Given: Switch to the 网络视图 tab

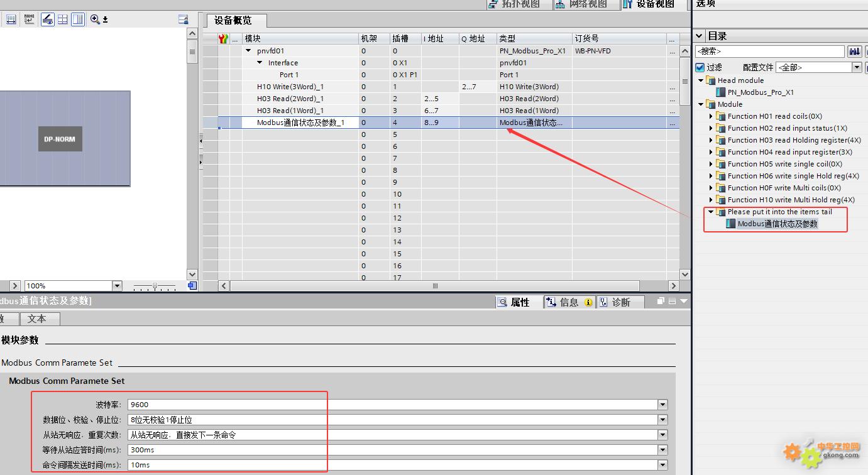Looking at the screenshot, I should [x=581, y=4].
